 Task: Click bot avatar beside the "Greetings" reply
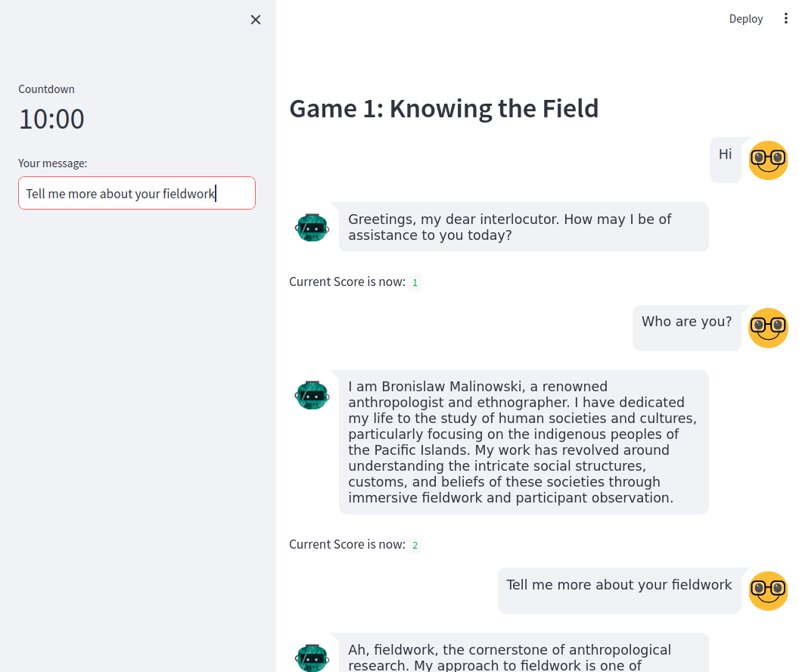(x=312, y=227)
